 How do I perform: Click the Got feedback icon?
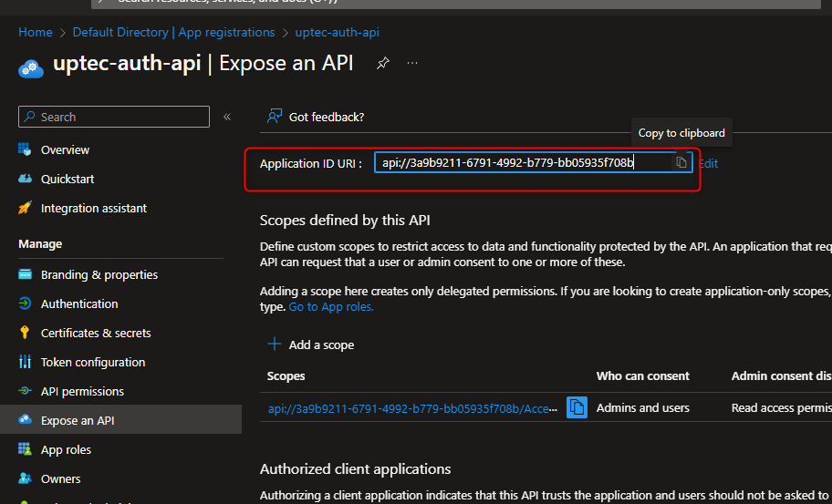click(274, 117)
